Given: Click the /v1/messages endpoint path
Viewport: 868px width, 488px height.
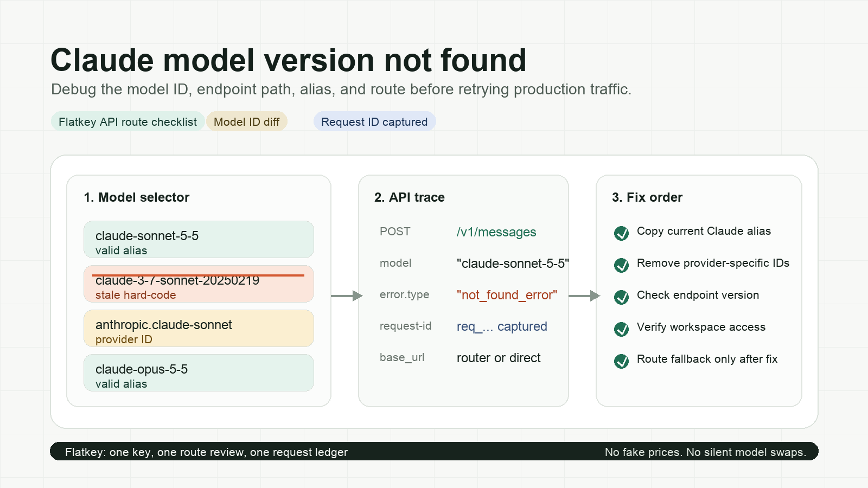Looking at the screenshot, I should tap(496, 232).
